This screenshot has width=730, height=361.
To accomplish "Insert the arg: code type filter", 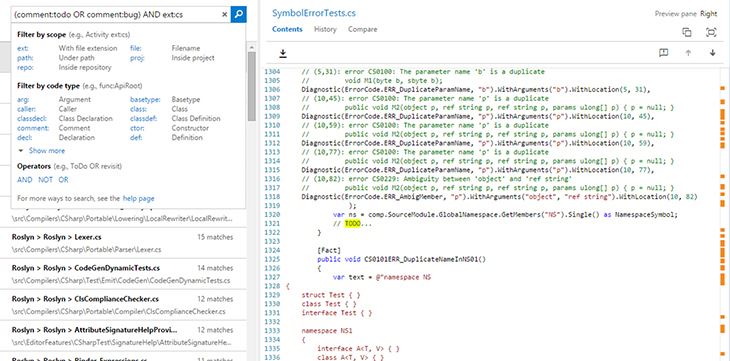I will pos(23,99).
